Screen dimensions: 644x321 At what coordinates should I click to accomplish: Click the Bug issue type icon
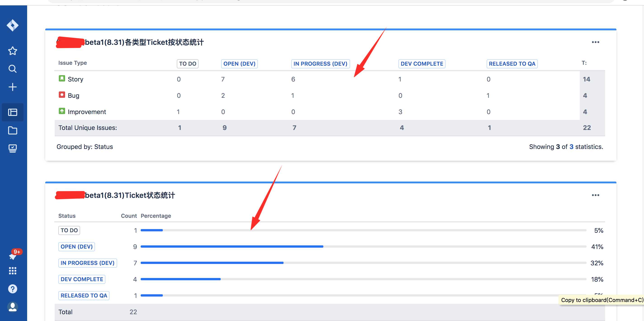[62, 95]
